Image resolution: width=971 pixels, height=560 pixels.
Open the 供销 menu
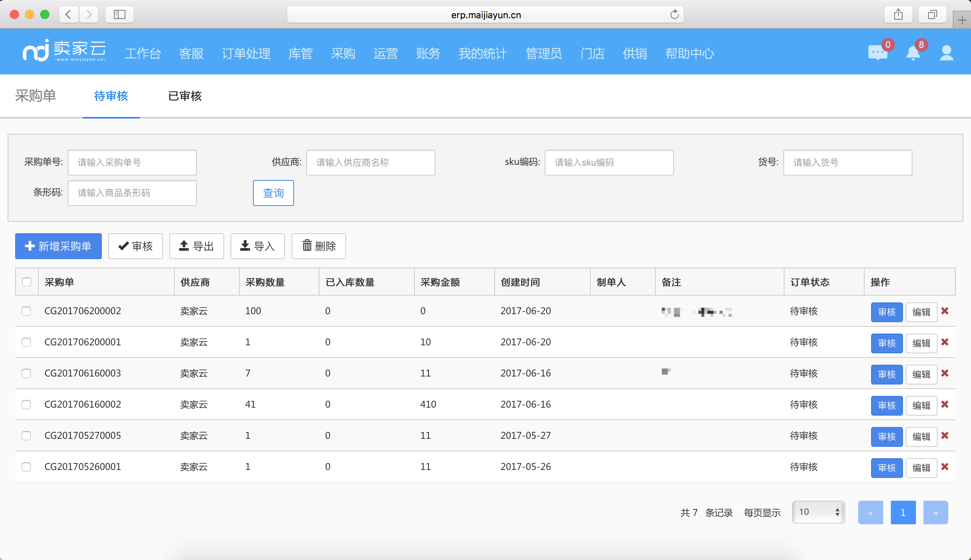635,54
